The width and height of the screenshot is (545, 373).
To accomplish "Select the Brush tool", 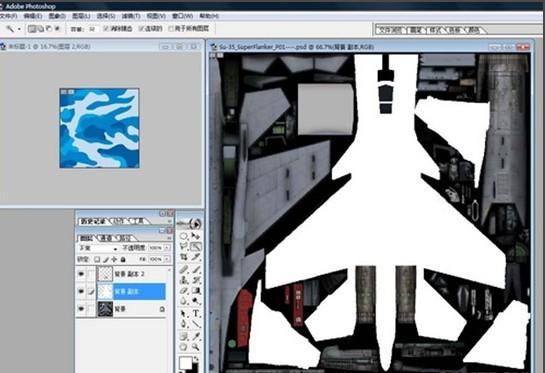I will pyautogui.click(x=196, y=269).
